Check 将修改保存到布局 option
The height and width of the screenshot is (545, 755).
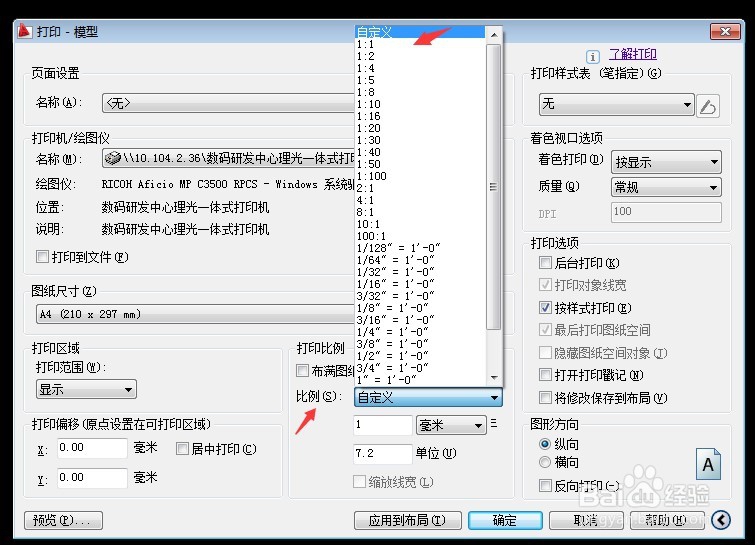pos(545,398)
